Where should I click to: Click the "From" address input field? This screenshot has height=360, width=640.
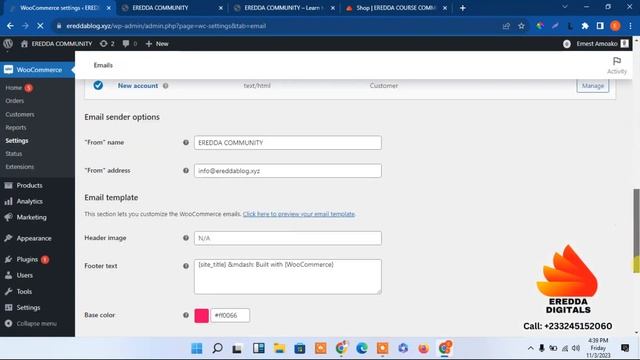pos(288,171)
